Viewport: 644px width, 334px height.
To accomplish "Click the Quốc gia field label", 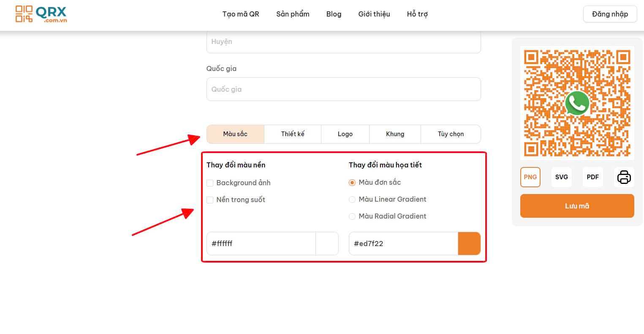I will (x=221, y=68).
